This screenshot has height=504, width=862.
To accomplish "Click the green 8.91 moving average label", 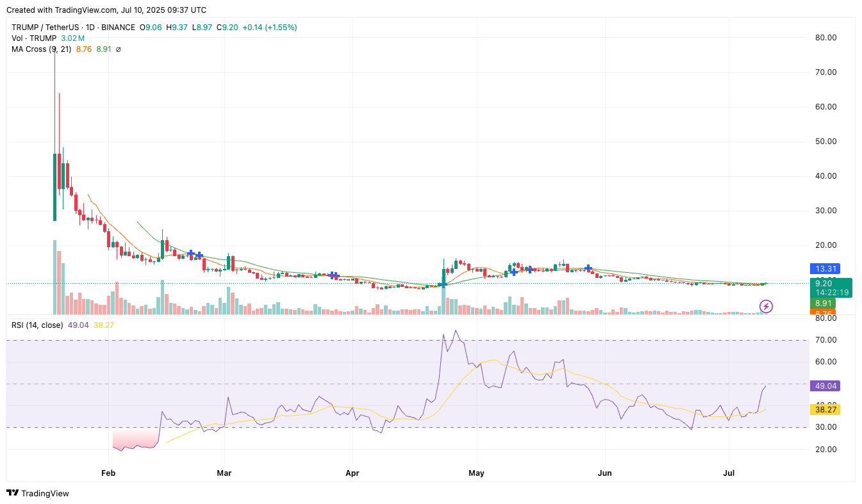I will [x=824, y=304].
